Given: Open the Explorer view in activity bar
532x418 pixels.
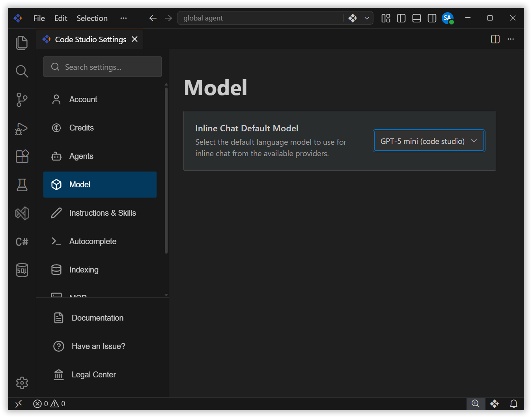Looking at the screenshot, I should coord(22,43).
